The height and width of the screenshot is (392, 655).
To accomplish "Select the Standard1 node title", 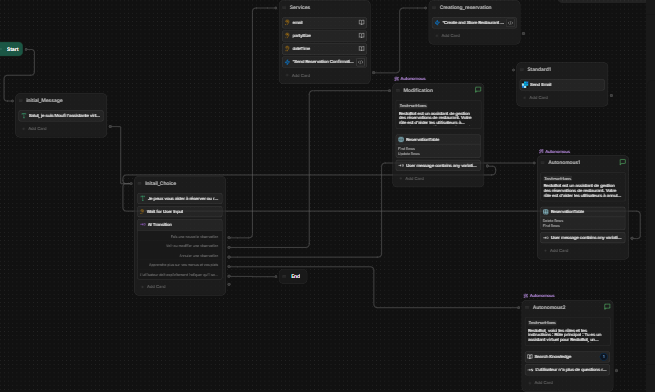I will point(539,69).
